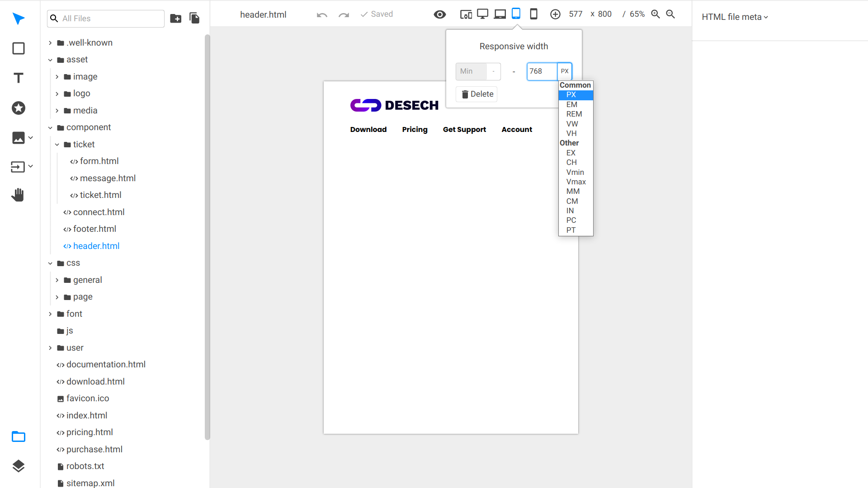Open footer.html from the component tree
Image resolution: width=868 pixels, height=488 pixels.
(94, 229)
